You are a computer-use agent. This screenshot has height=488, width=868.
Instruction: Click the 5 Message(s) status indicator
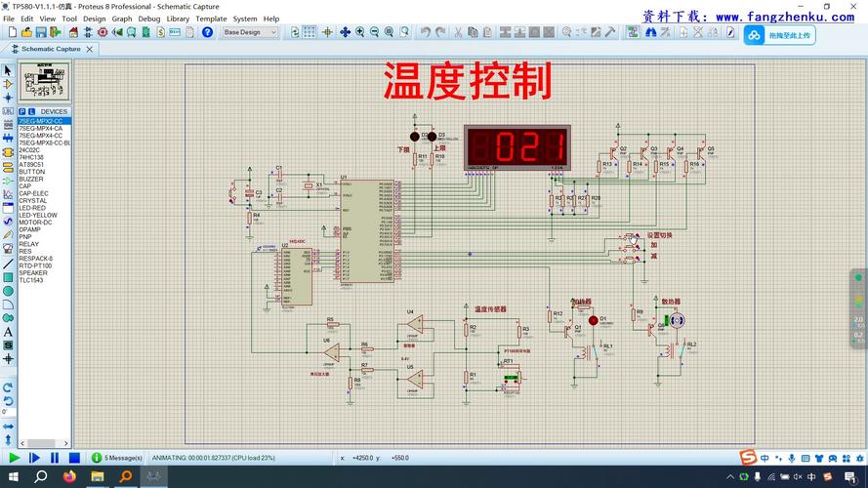coord(117,458)
